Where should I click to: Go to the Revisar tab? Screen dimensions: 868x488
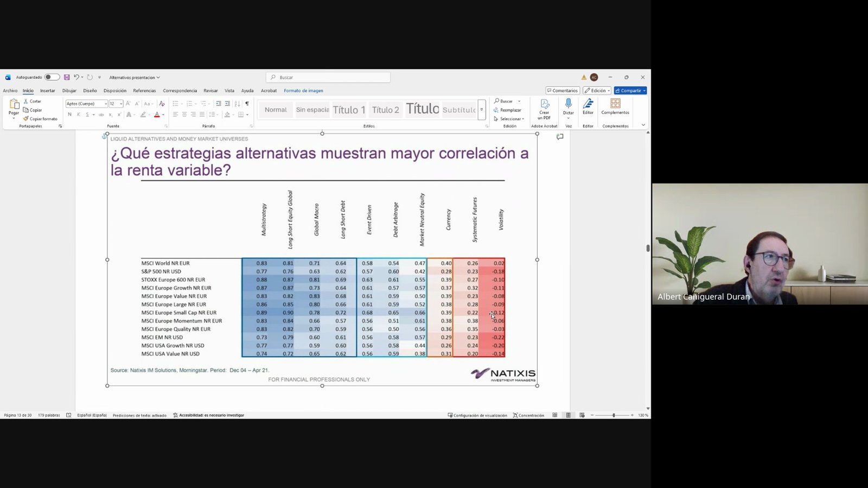click(210, 91)
